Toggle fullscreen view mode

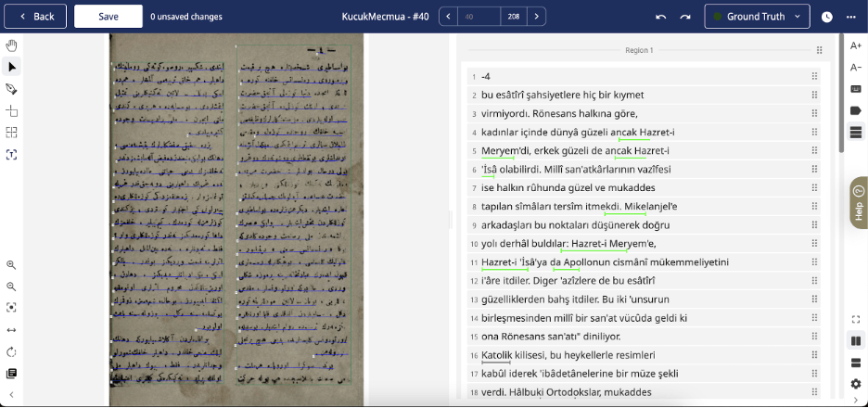pos(855,319)
